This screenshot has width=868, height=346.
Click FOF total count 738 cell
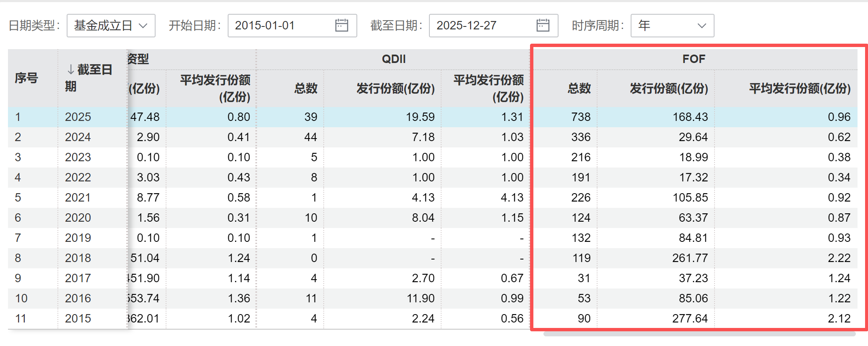[x=580, y=117]
